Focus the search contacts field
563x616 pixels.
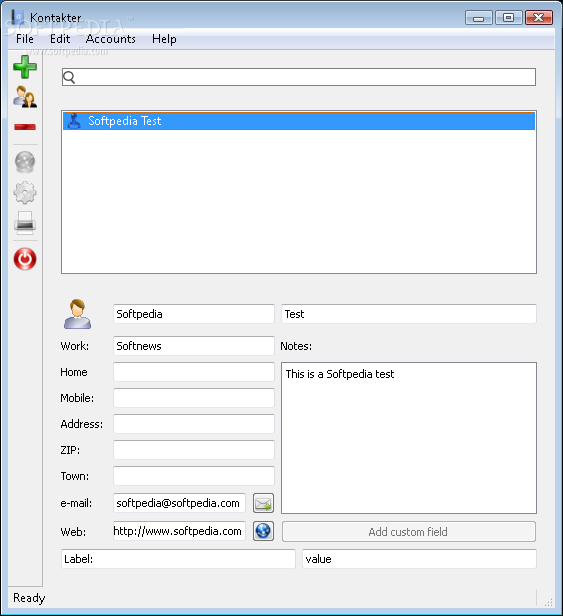click(299, 77)
